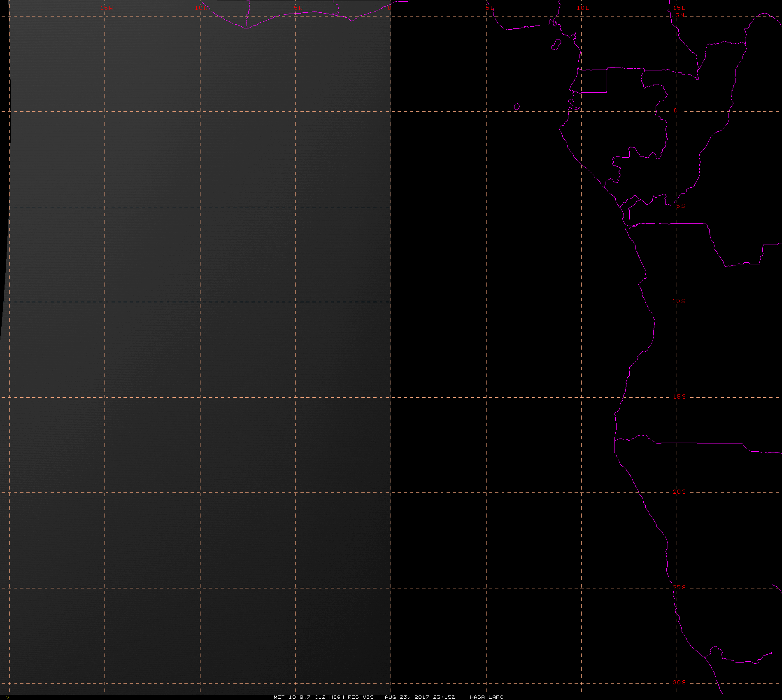Click the 10W longitude label
Screen dimensions: 782x700
pyautogui.click(x=202, y=8)
